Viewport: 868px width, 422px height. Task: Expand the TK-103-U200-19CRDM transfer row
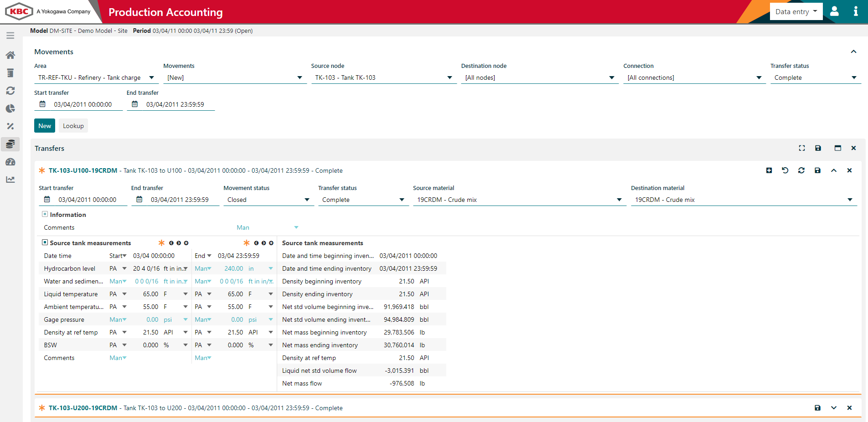click(834, 408)
